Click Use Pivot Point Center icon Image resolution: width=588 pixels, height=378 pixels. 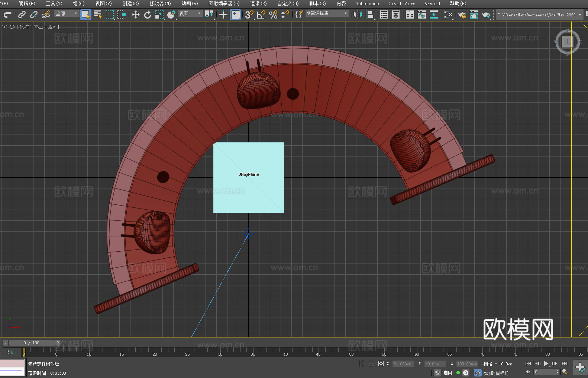click(x=209, y=14)
